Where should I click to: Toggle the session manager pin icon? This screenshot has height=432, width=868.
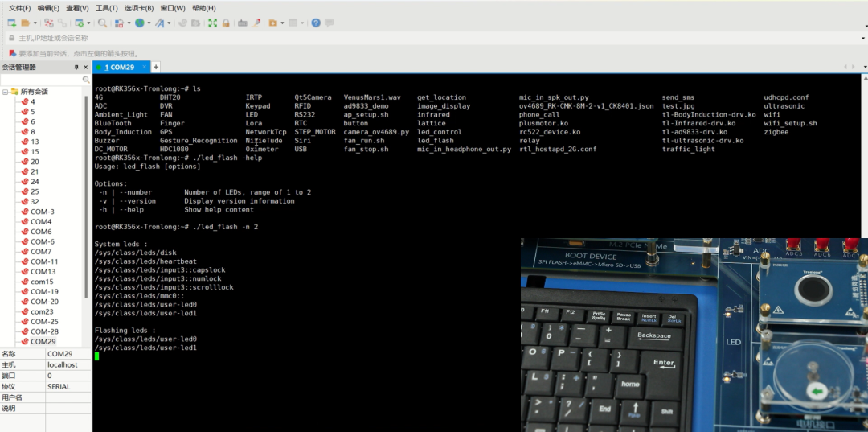coord(76,68)
